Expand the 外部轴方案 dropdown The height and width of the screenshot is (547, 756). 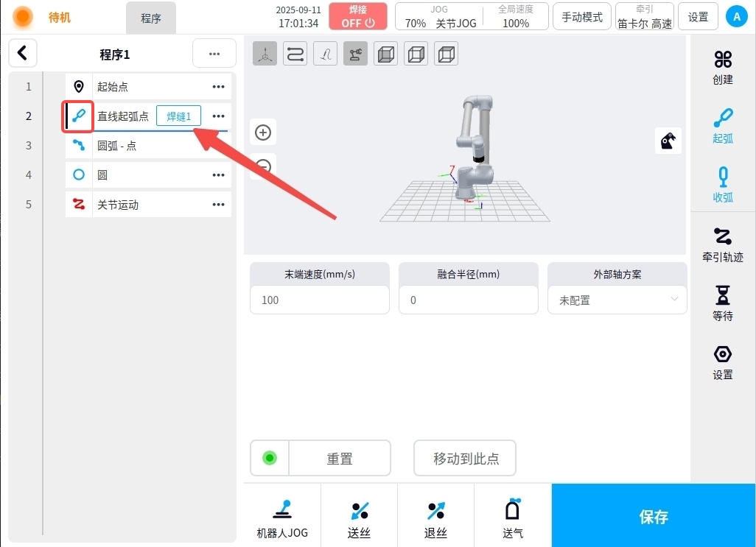[x=617, y=300]
